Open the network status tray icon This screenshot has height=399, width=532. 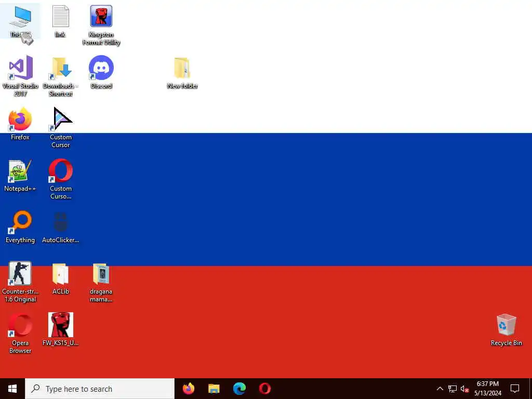click(x=453, y=389)
